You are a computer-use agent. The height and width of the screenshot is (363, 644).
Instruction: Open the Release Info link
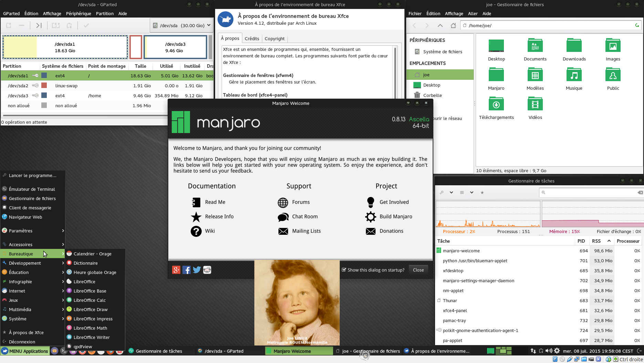[x=219, y=217]
